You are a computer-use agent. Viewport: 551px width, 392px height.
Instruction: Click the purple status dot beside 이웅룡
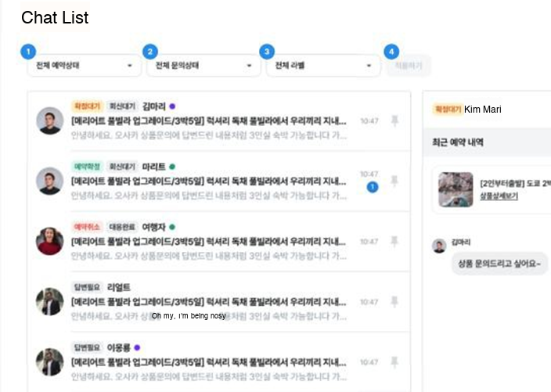tap(137, 347)
